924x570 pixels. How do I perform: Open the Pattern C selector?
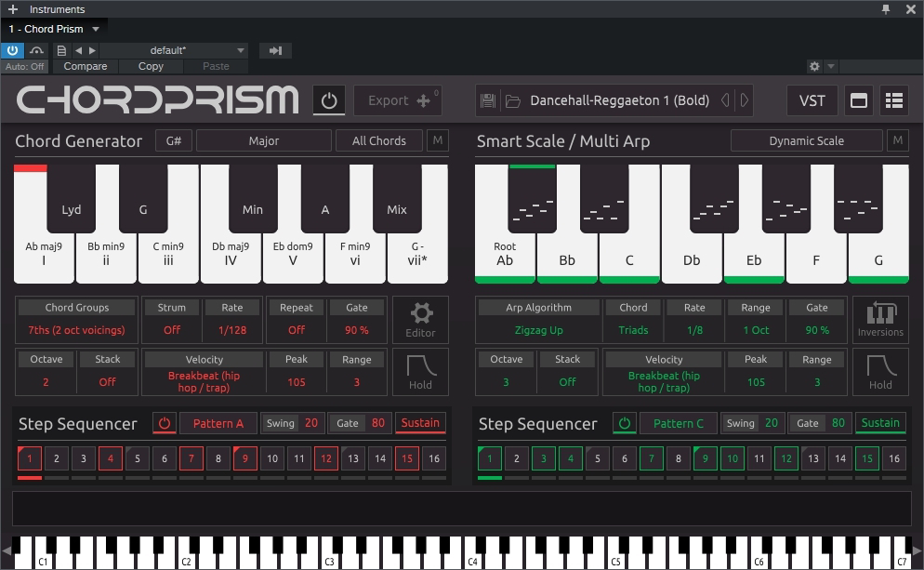pos(679,423)
